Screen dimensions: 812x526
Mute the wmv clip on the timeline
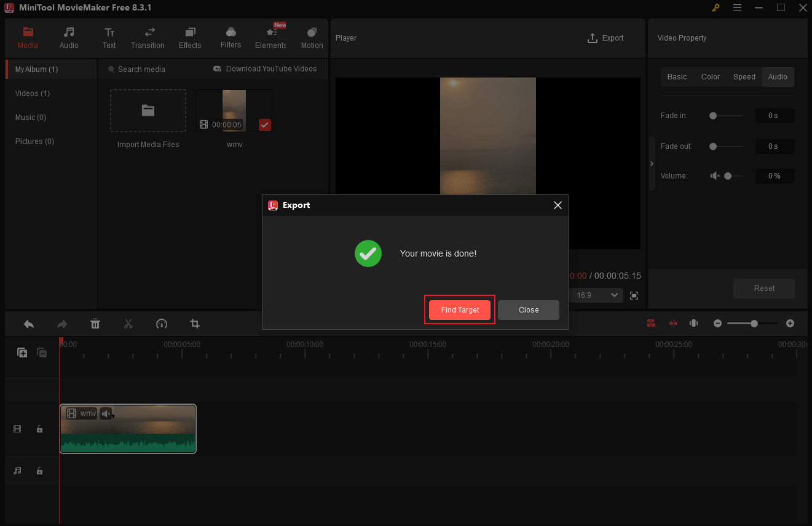107,413
